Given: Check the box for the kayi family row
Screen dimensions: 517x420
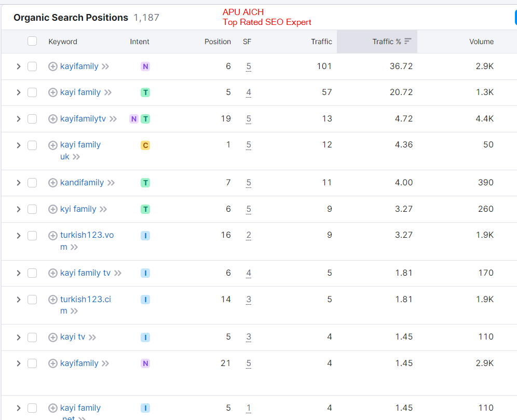Looking at the screenshot, I should click(x=32, y=92).
